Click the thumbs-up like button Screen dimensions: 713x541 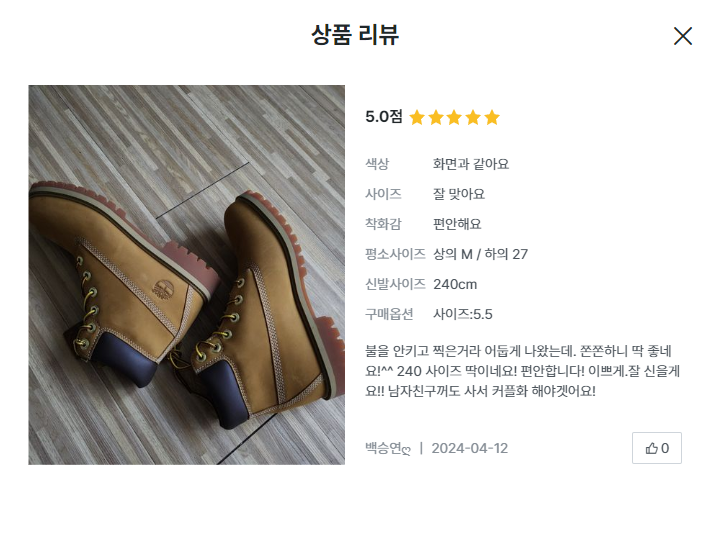tap(657, 448)
